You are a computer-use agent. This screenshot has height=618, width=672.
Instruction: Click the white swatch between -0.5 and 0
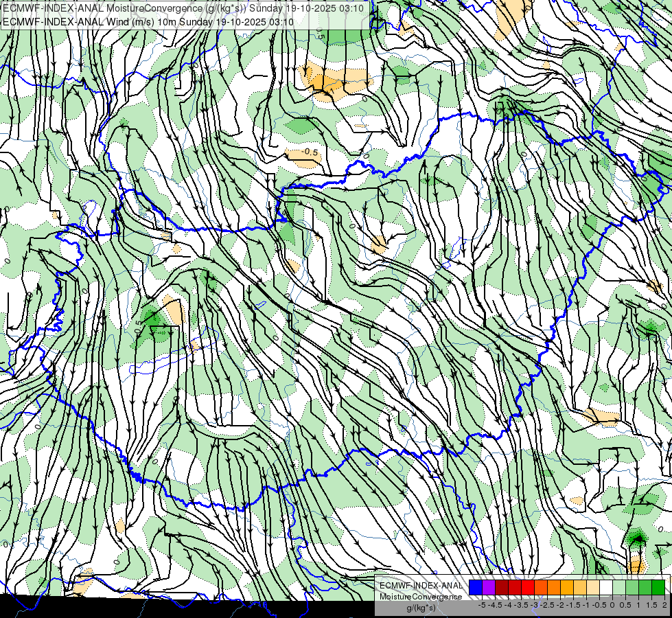coord(606,588)
